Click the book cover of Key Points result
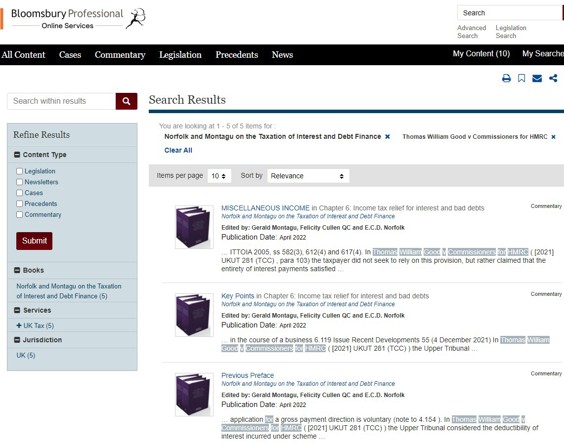This screenshot has height=447, width=564. 194,315
